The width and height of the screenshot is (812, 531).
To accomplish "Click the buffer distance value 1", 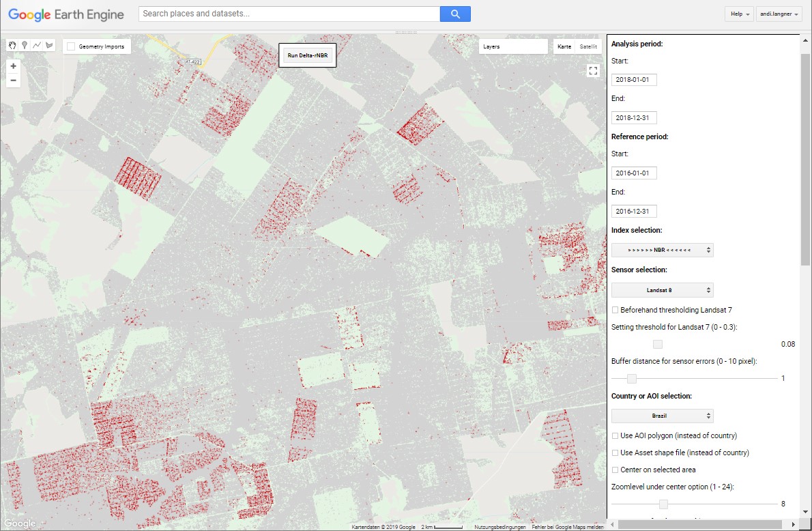I will coord(783,378).
